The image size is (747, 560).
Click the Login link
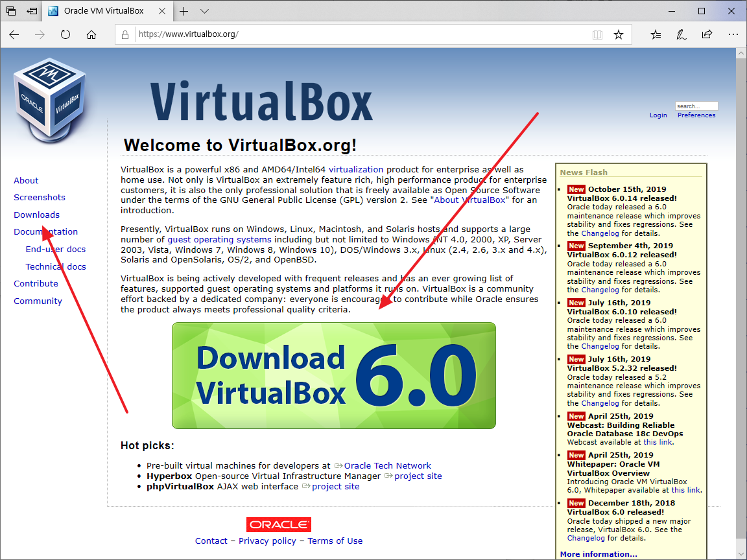coord(658,115)
